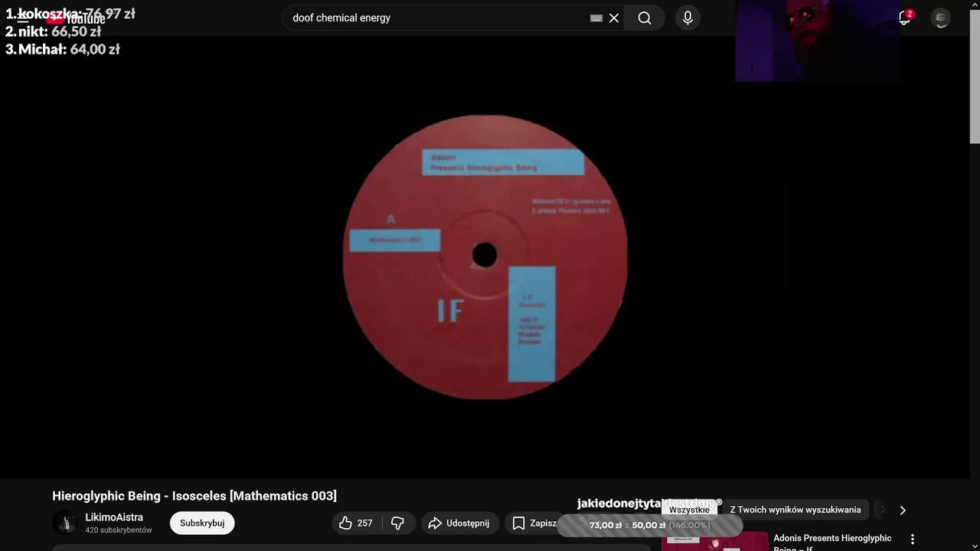The image size is (980, 551).
Task: Click the video title Hieroglyphic Being - Isosceles
Action: tap(194, 496)
